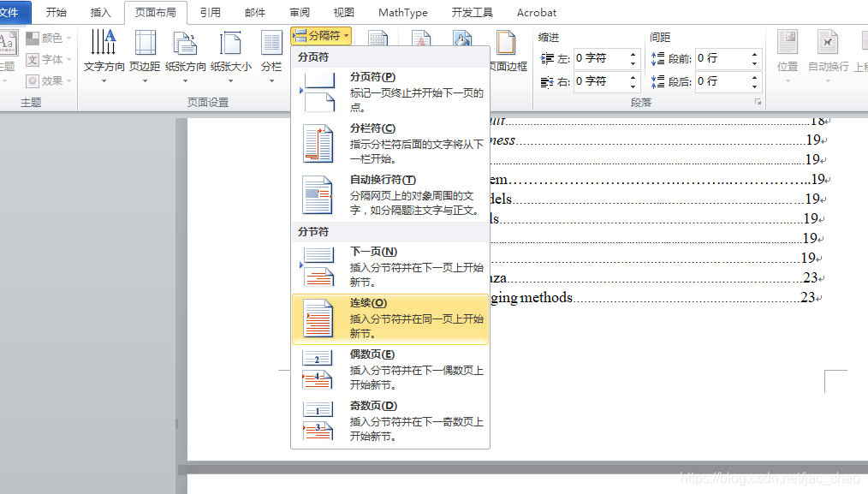This screenshot has height=494, width=868.
Task: Open the 邮件 ribbon tab
Action: (254, 12)
